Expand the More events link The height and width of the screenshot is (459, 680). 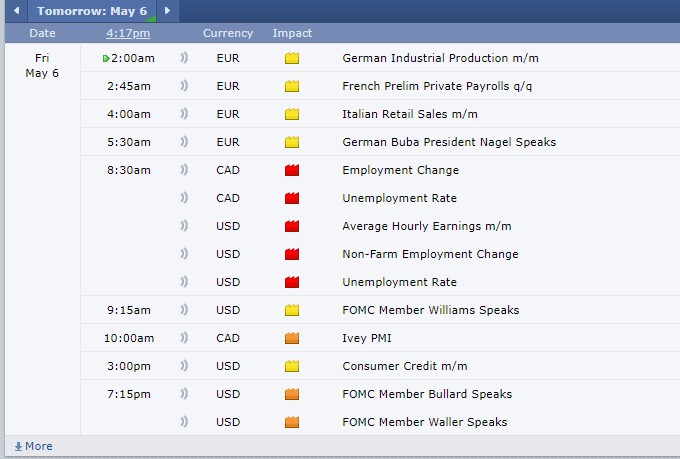pyautogui.click(x=34, y=446)
